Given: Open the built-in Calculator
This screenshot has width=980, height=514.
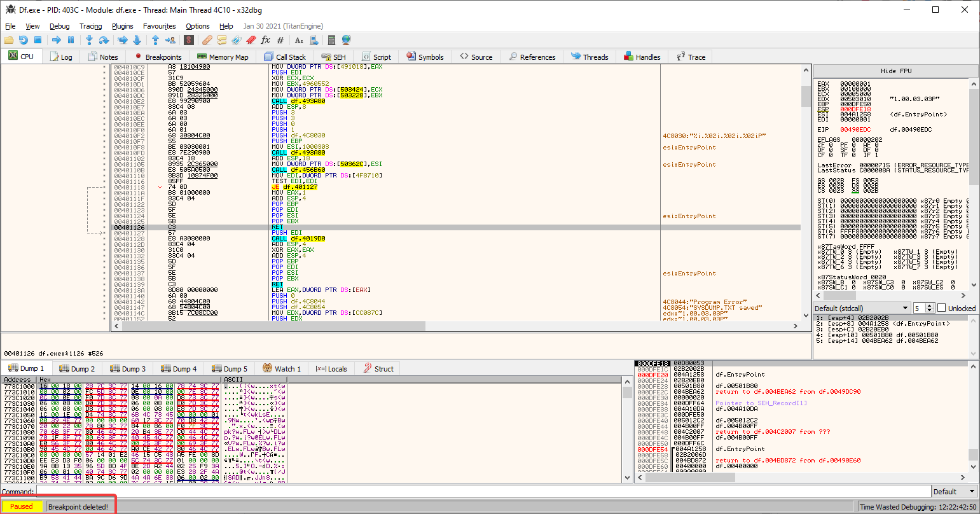Looking at the screenshot, I should [x=331, y=39].
